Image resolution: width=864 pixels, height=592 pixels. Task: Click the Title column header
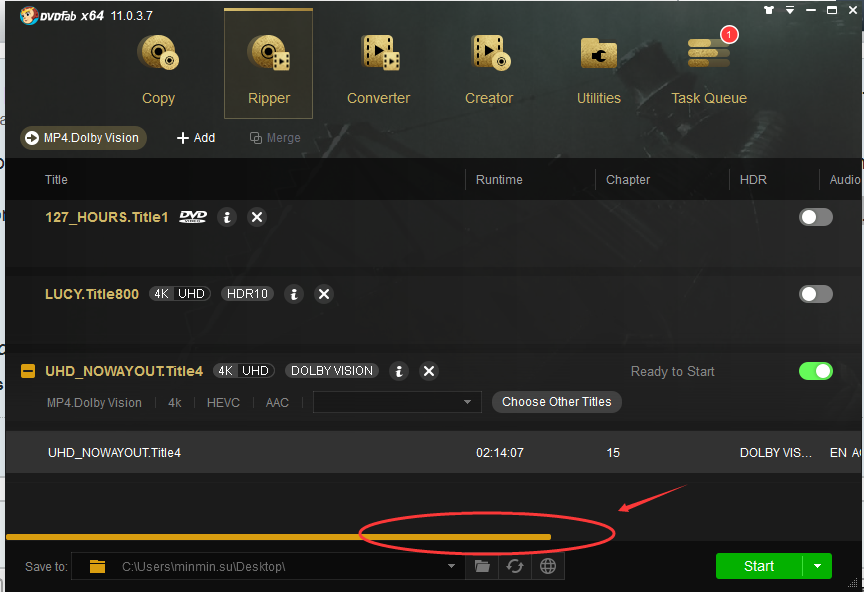click(x=56, y=180)
